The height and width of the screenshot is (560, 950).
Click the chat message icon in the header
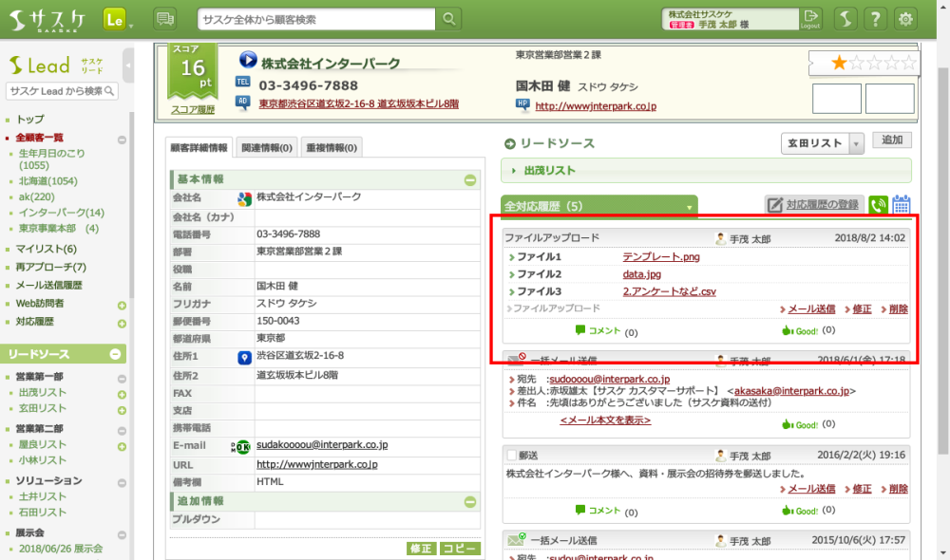(164, 19)
